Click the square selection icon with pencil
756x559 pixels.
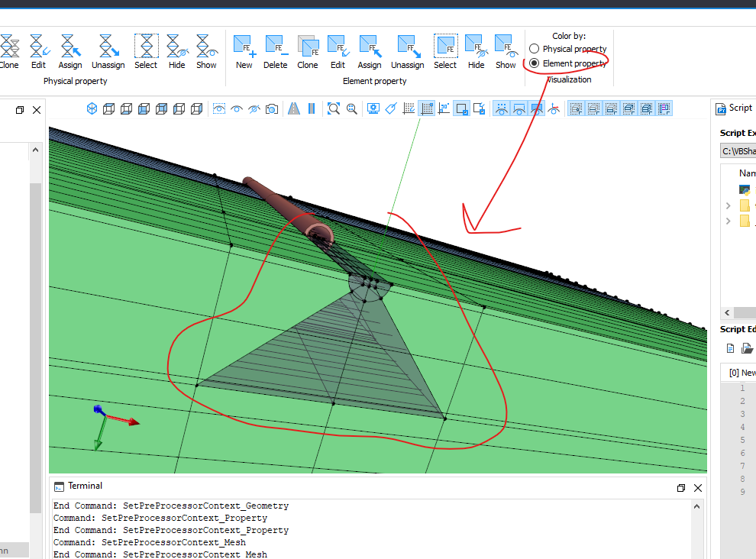click(480, 109)
